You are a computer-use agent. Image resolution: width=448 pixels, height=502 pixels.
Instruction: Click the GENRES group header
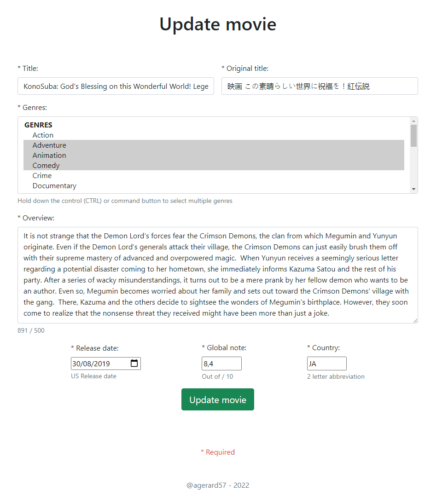pyautogui.click(x=38, y=125)
